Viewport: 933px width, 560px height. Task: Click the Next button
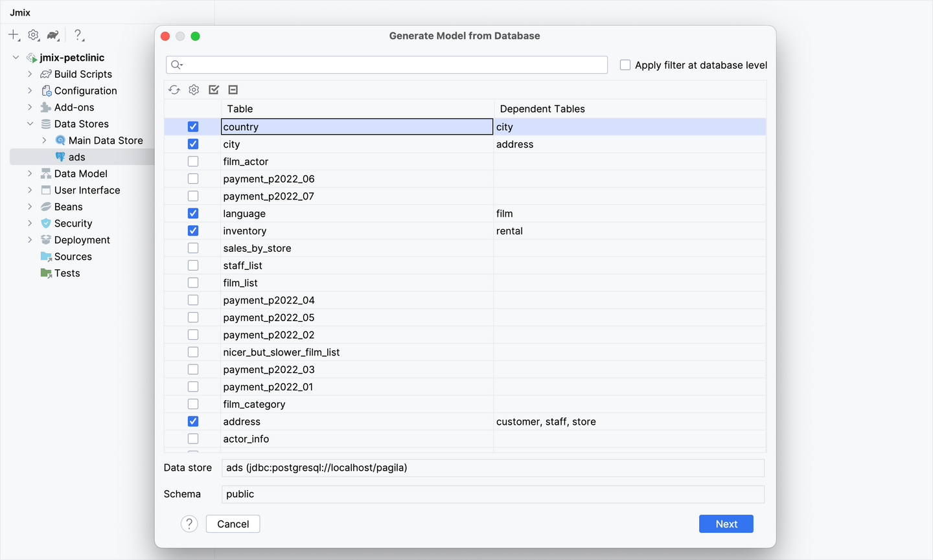pyautogui.click(x=726, y=524)
